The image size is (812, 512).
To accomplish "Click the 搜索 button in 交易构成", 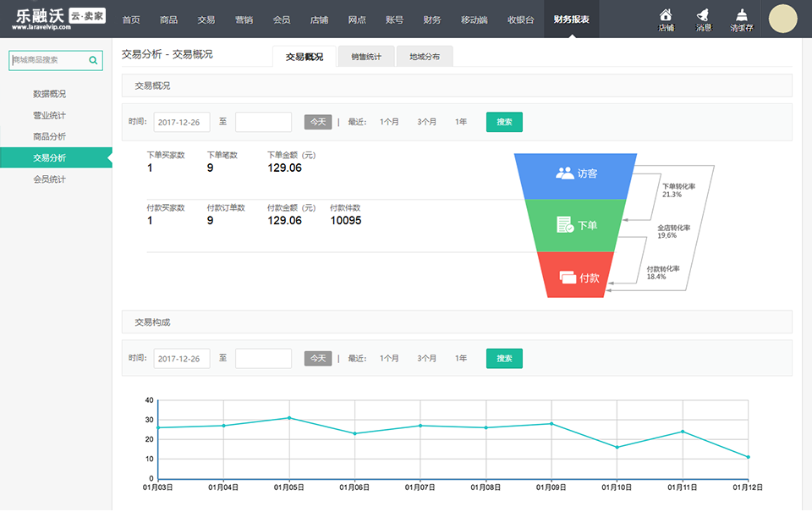I will coord(504,359).
